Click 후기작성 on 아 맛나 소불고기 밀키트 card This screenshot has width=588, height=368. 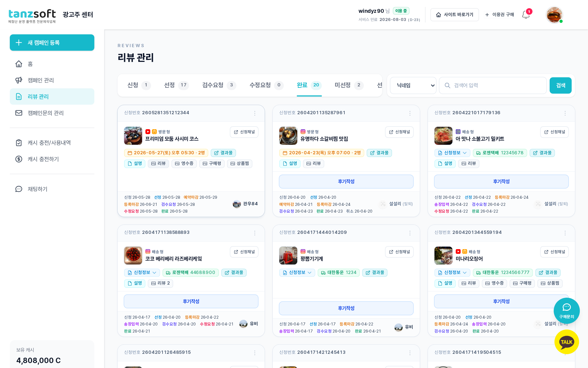click(x=501, y=182)
